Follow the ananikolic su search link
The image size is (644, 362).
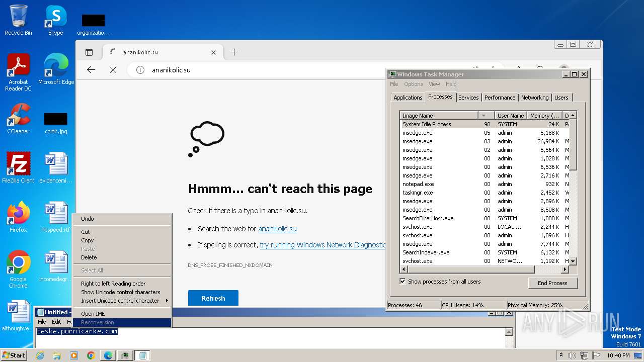(277, 229)
